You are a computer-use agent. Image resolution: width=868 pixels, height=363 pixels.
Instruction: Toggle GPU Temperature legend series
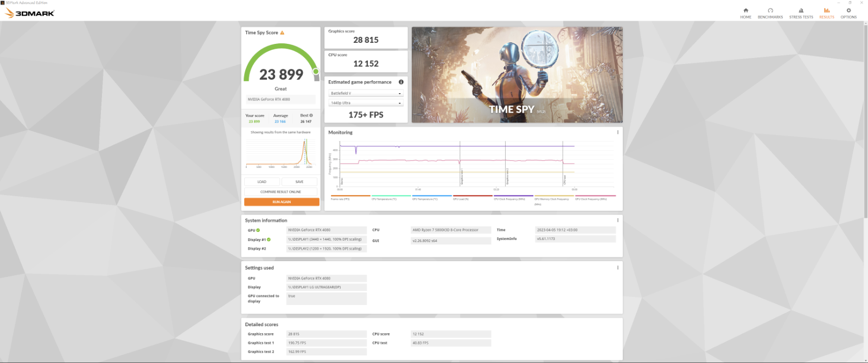pos(431,197)
